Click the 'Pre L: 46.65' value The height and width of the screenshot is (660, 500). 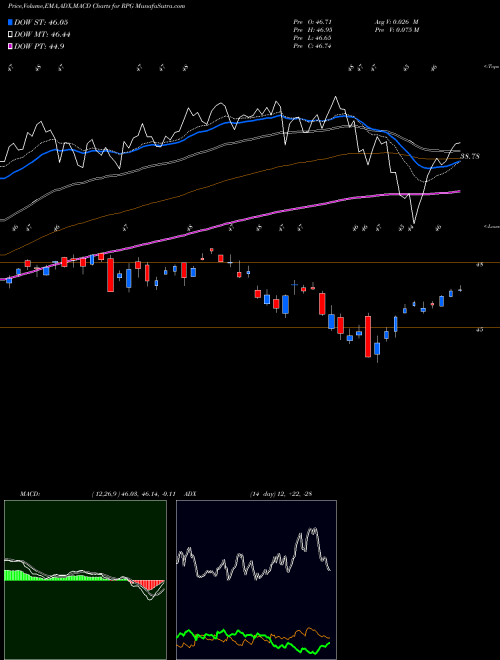point(313,38)
